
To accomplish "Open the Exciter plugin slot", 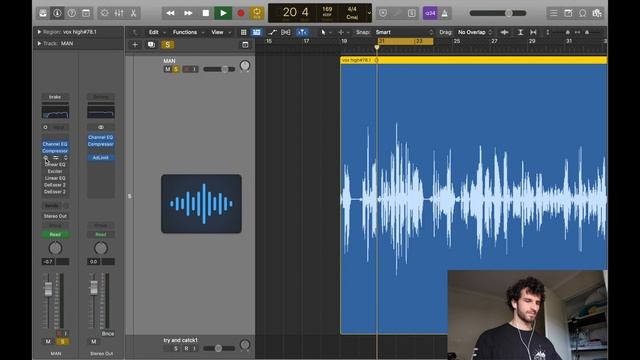I will [55, 171].
